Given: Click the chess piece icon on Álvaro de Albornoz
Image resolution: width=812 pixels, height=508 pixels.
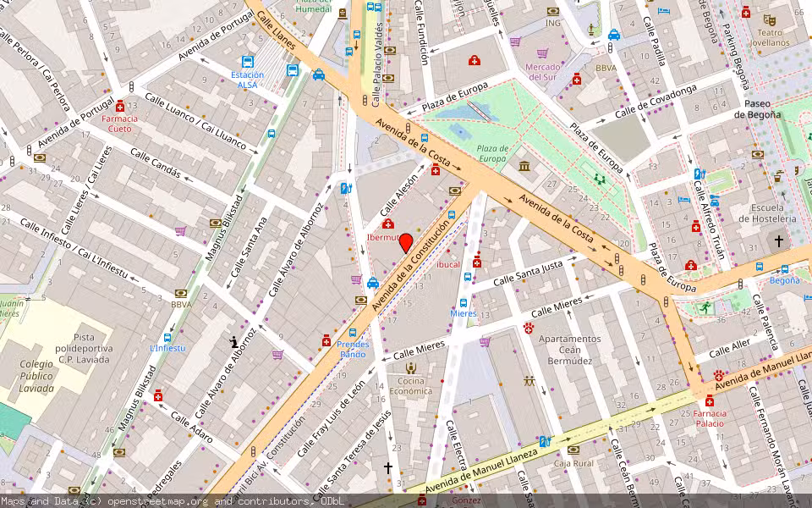Looking at the screenshot, I should (234, 342).
